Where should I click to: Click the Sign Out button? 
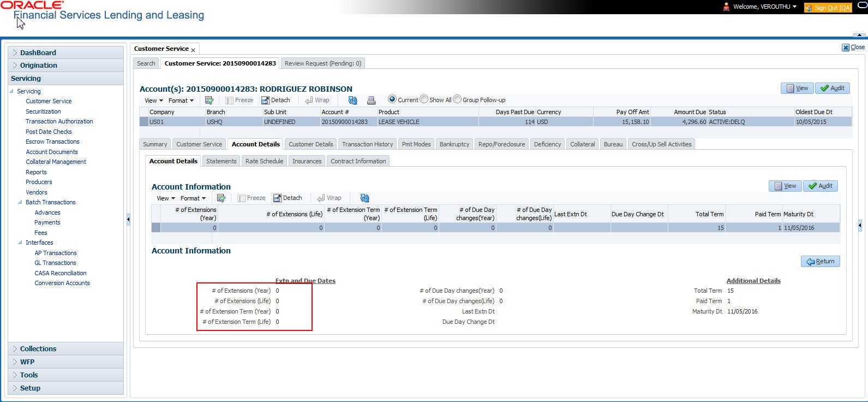pyautogui.click(x=828, y=7)
